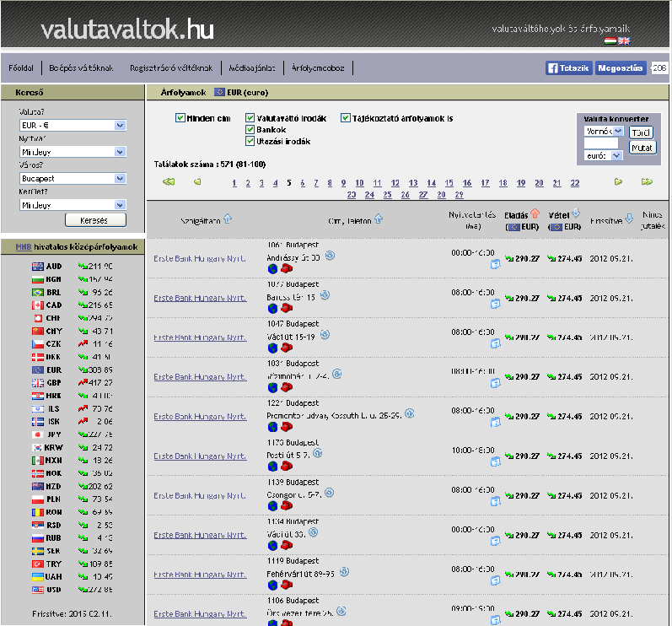Open Regisztráció váltóknak menu item
The width and height of the screenshot is (672, 626).
[171, 67]
